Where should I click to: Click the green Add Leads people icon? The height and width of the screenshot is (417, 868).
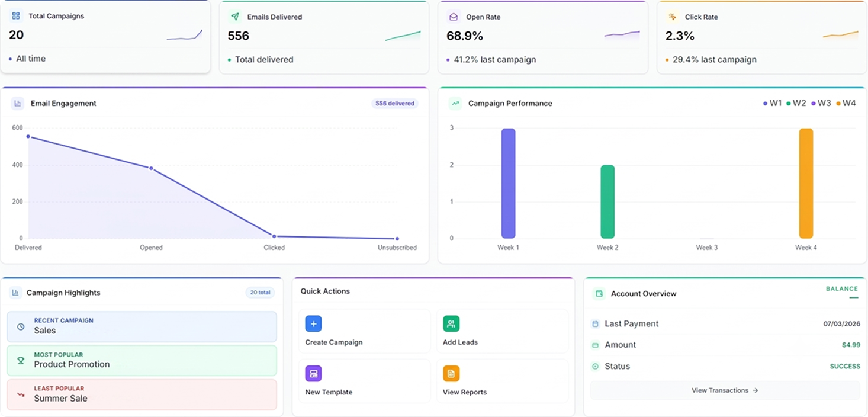pos(451,323)
